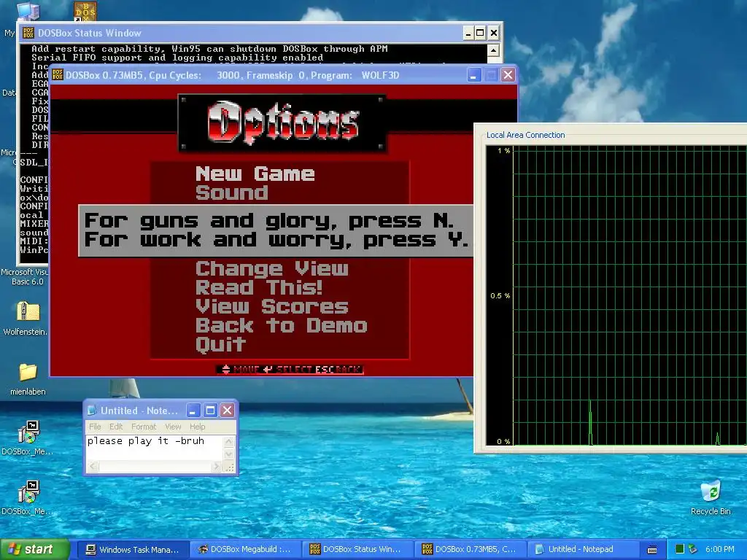
Task: Minimize the Notepad window
Action: point(193,411)
